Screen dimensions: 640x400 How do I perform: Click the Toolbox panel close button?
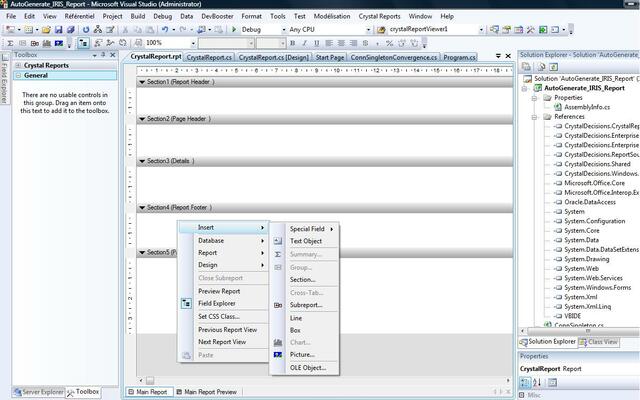(x=113, y=55)
